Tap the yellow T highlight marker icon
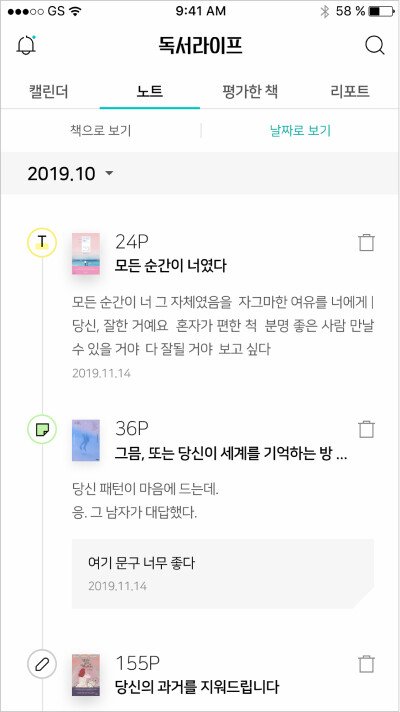The width and height of the screenshot is (400, 712). (x=42, y=243)
